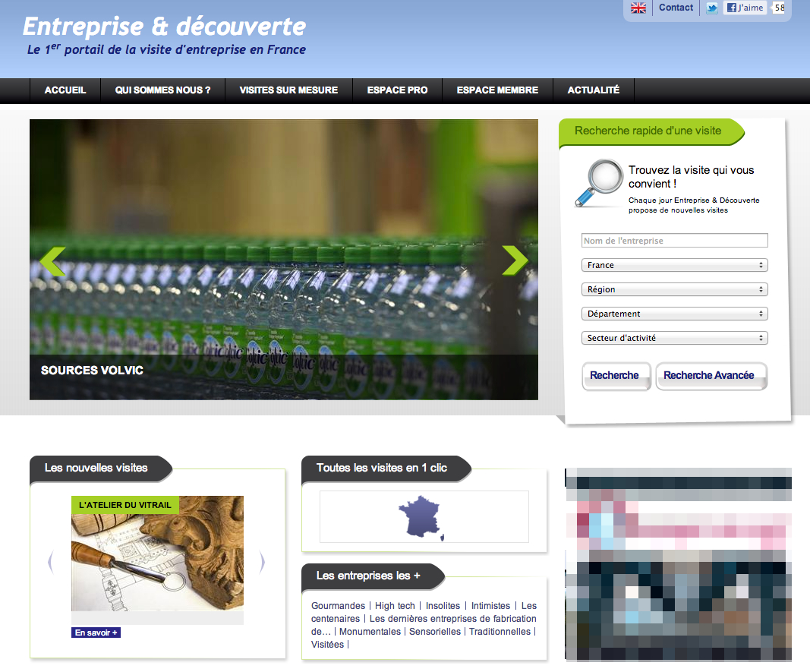Open the Sensorielles category link

tap(435, 632)
